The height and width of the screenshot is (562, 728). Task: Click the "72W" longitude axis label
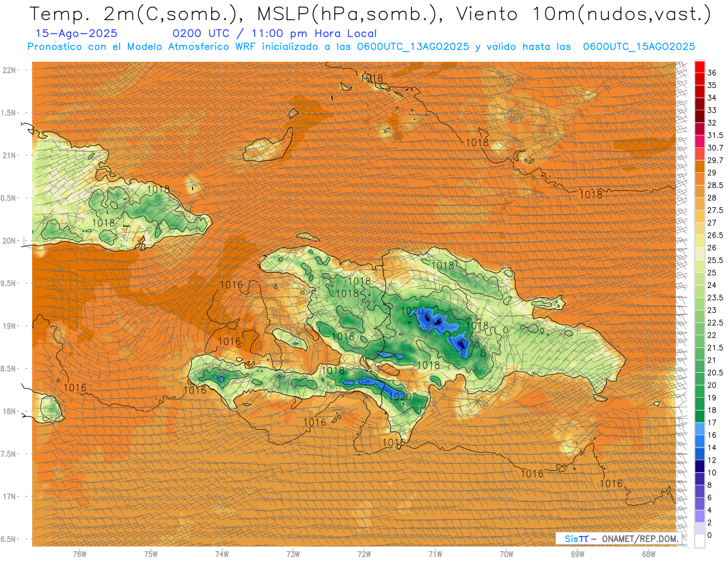click(x=364, y=554)
